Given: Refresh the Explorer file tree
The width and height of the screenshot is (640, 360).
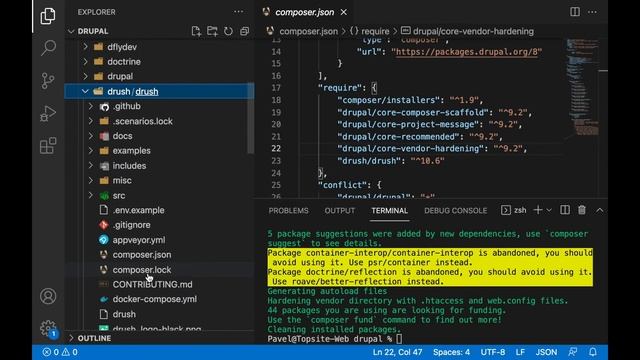Looking at the screenshot, I should coord(228,31).
